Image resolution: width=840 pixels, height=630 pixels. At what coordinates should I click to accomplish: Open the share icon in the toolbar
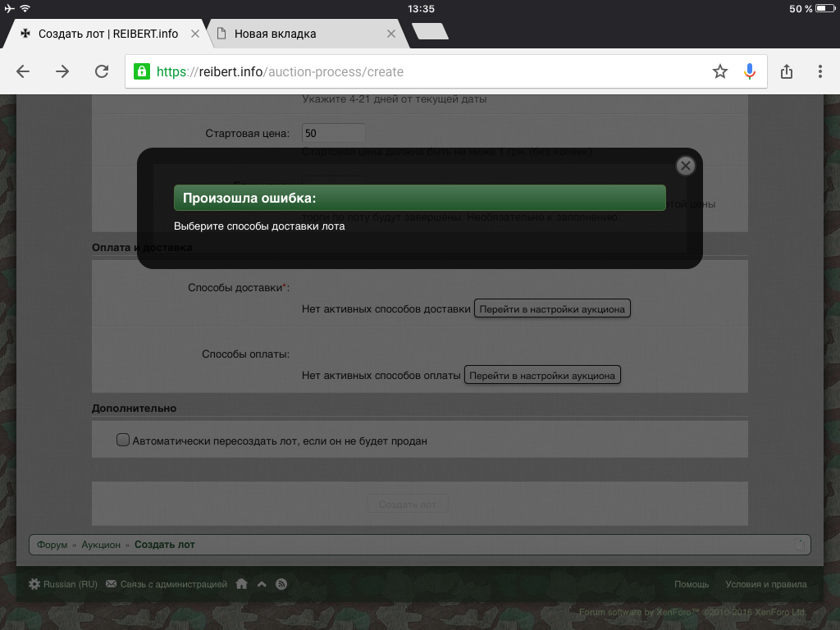click(787, 71)
